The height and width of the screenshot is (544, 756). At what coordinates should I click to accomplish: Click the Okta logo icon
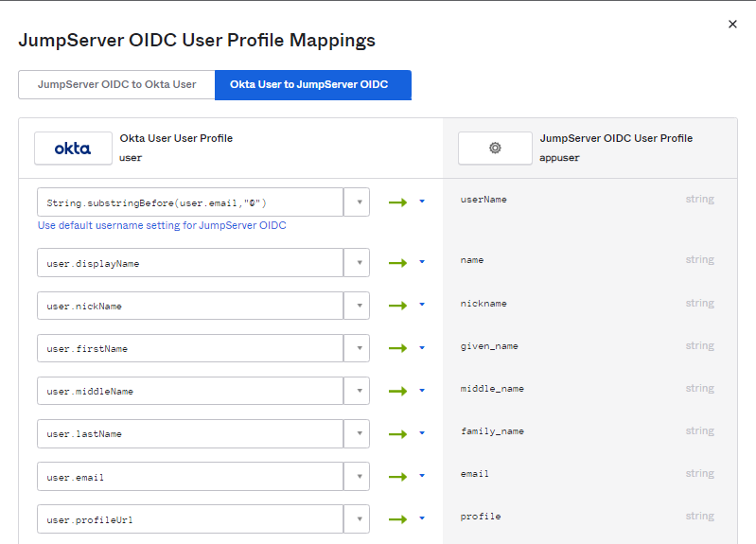click(x=73, y=149)
